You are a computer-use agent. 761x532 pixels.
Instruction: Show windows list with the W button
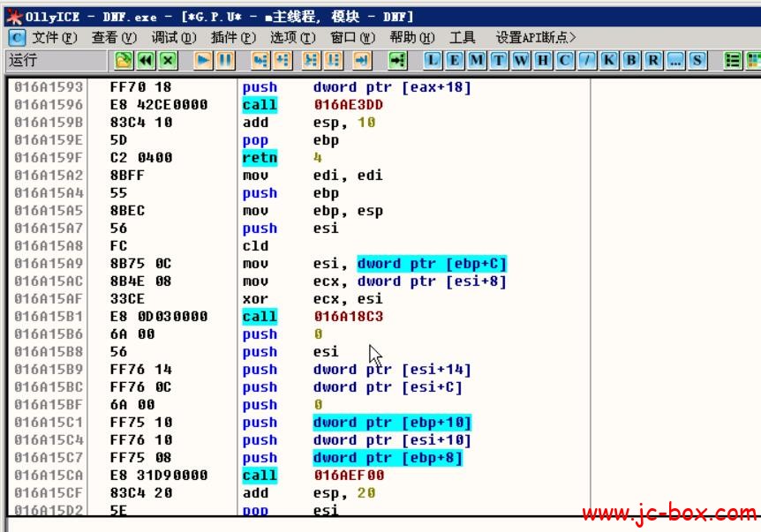[521, 61]
